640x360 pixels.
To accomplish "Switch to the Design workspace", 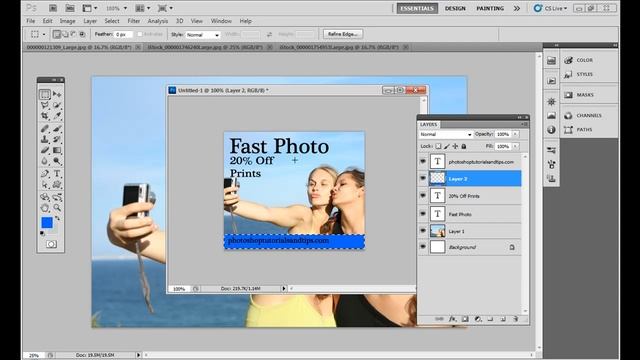I will [x=455, y=8].
